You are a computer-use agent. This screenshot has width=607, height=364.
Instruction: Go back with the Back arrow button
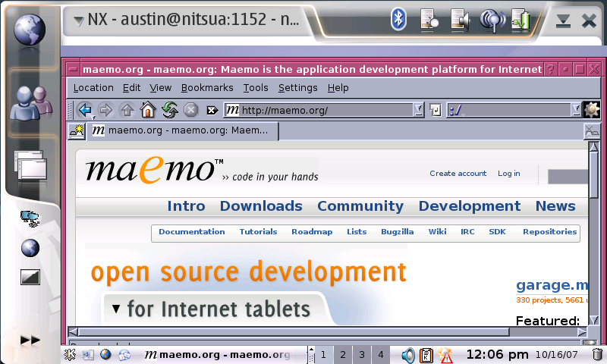(x=85, y=110)
